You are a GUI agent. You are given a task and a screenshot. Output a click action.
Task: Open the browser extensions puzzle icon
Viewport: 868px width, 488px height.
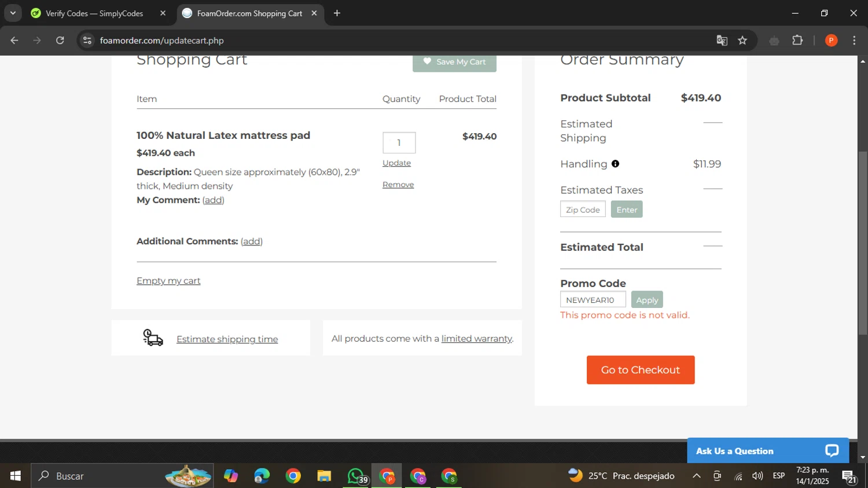[797, 41]
